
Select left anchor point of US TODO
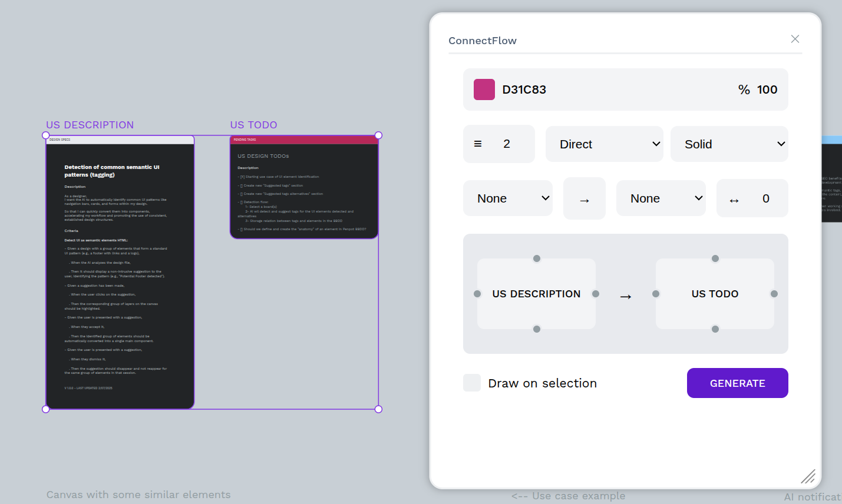656,294
